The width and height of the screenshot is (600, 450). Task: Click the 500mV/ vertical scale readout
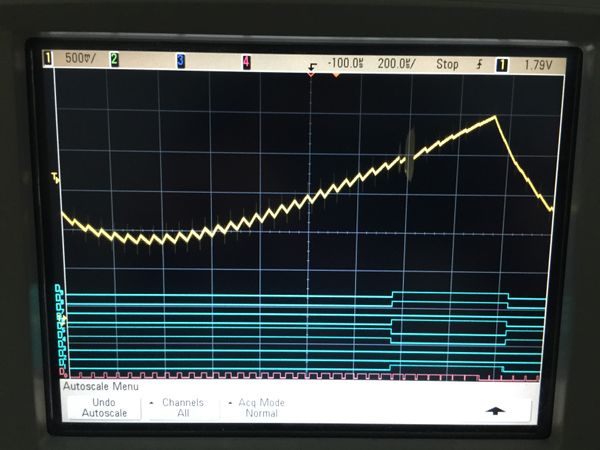(79, 61)
